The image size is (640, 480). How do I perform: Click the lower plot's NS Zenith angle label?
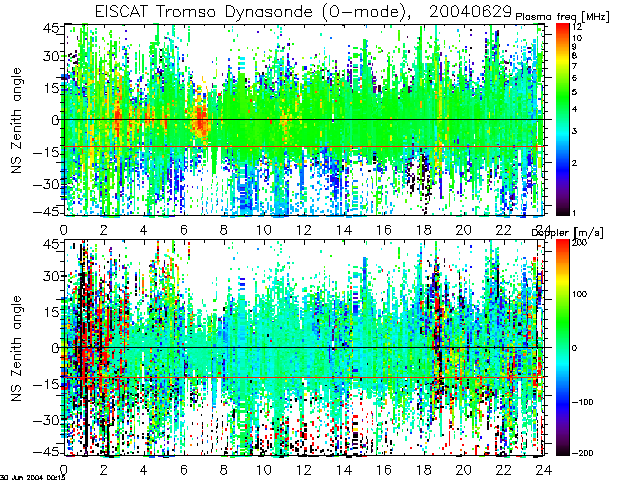coord(16,348)
